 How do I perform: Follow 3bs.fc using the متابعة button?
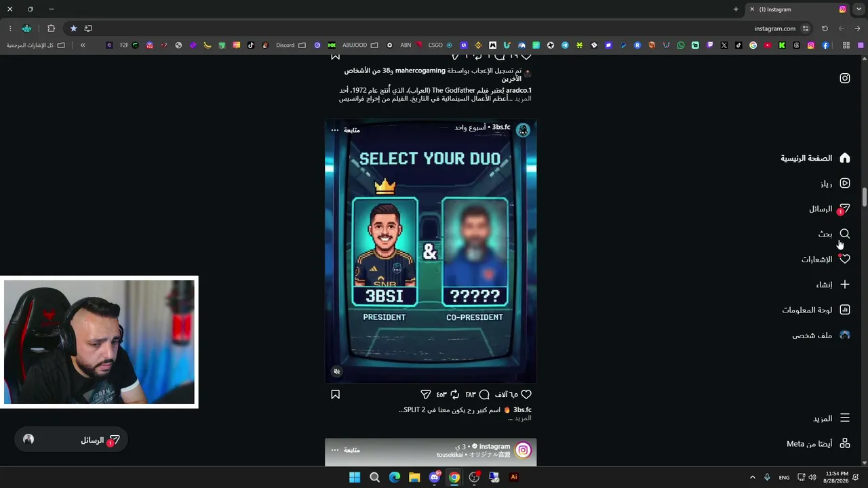[x=352, y=129]
